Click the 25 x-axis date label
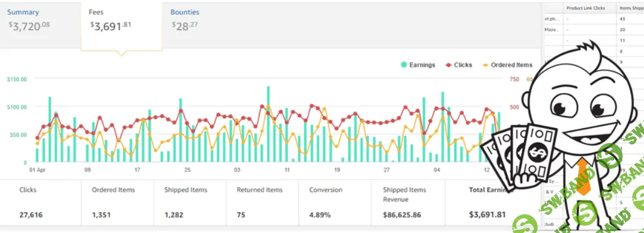Viewport: 644px width, 233px height. 187,170
